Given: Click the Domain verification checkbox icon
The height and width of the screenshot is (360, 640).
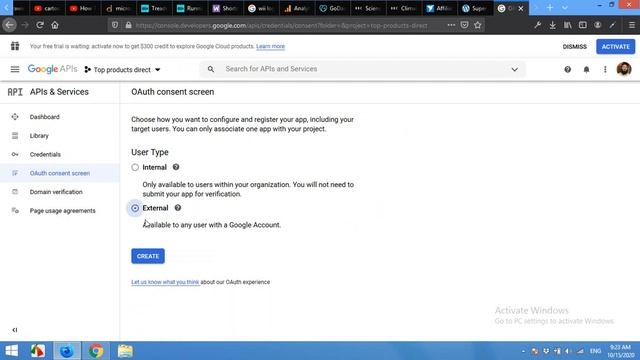Looking at the screenshot, I should click(15, 192).
